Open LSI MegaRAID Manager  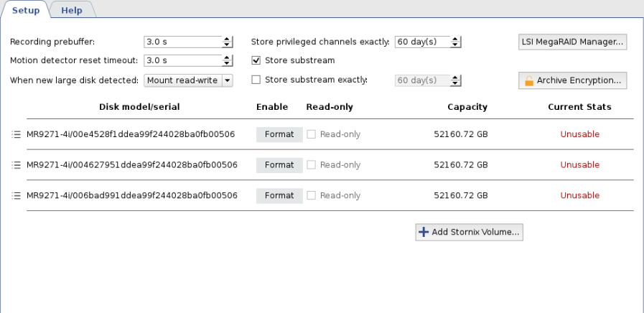[572, 42]
